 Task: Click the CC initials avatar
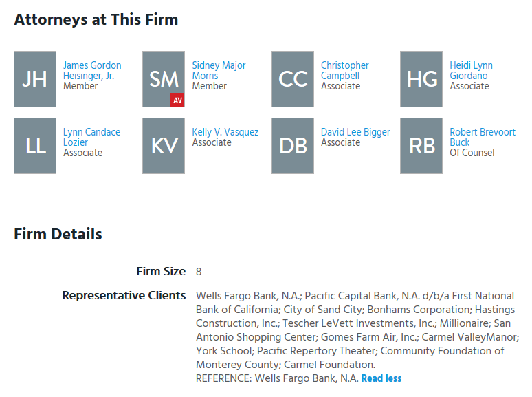pos(293,79)
